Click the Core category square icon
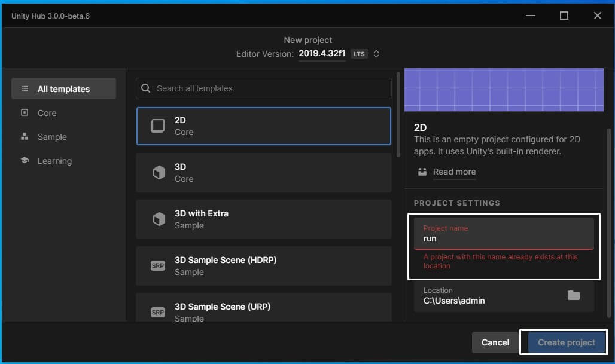This screenshot has height=364, width=615. (x=25, y=112)
